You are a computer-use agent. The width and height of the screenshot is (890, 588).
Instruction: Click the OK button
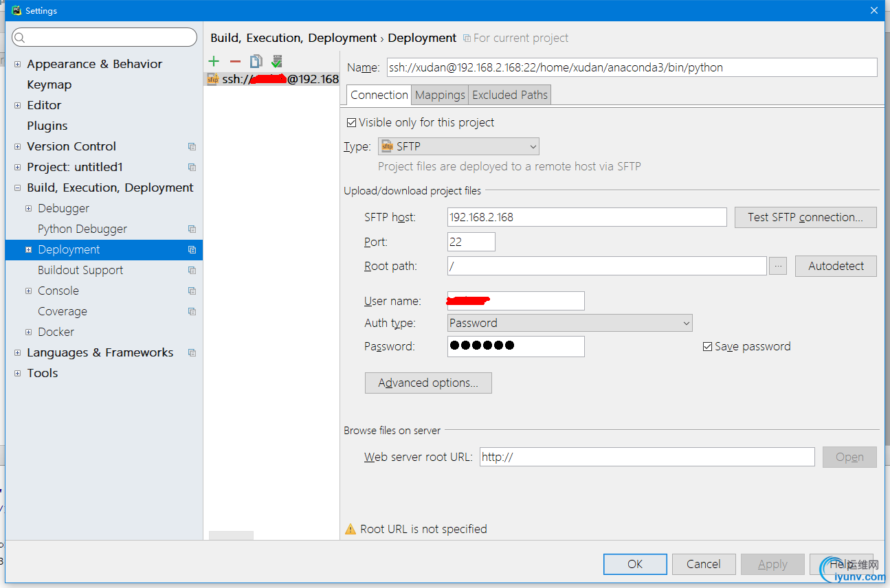[x=635, y=564]
